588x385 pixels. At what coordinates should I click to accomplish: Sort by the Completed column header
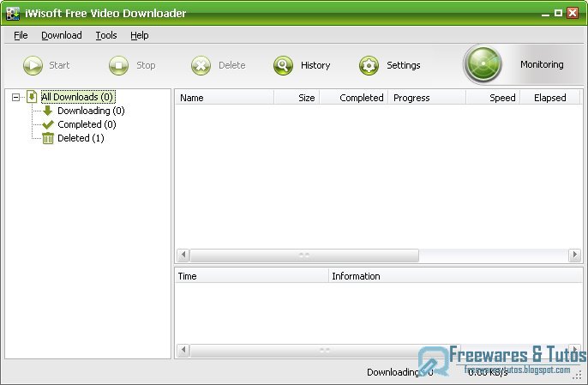coord(354,98)
